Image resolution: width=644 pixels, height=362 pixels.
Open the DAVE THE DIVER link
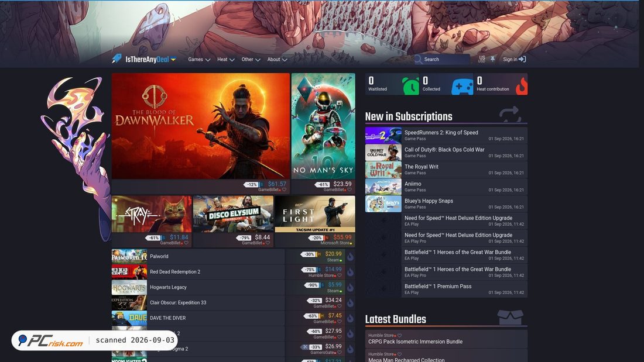[x=167, y=318]
